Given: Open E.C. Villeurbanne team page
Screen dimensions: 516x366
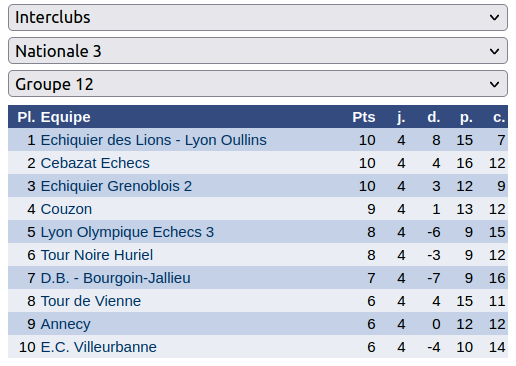Looking at the screenshot, I should (98, 347).
